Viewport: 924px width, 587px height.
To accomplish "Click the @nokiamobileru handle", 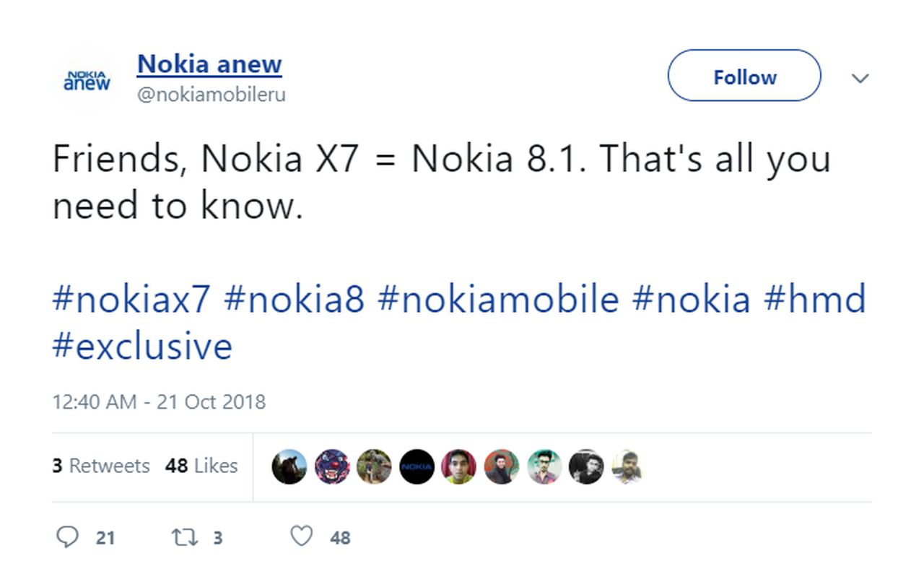I will pos(212,95).
